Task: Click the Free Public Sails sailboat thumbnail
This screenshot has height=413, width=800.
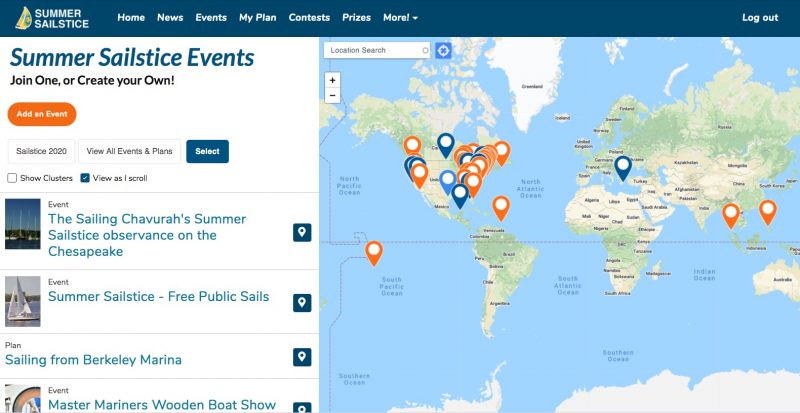Action: [22, 301]
